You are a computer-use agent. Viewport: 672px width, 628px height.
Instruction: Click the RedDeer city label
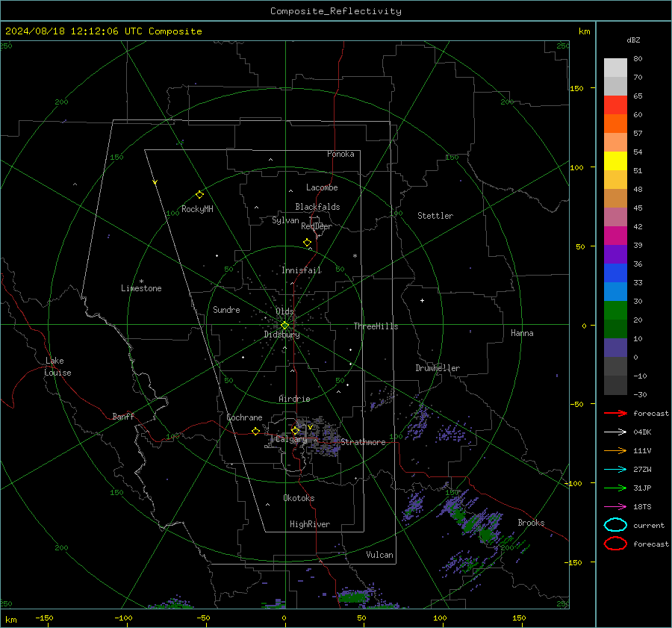pos(317,226)
